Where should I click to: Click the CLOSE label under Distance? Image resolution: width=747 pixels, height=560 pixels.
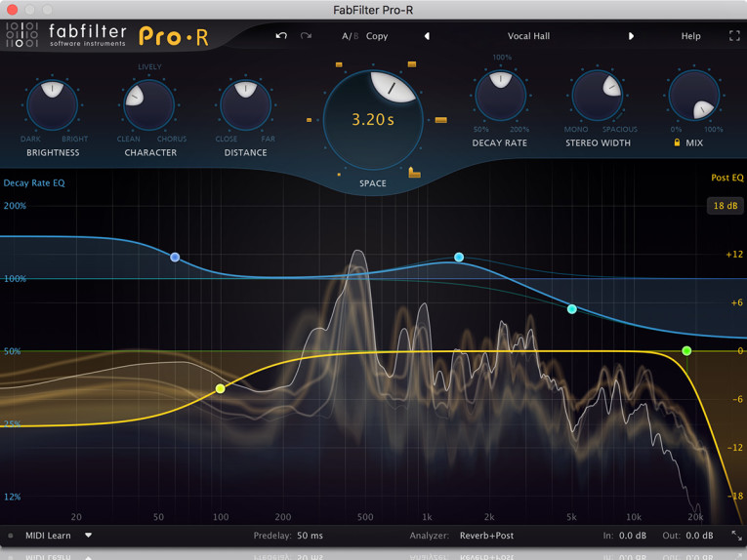click(227, 139)
